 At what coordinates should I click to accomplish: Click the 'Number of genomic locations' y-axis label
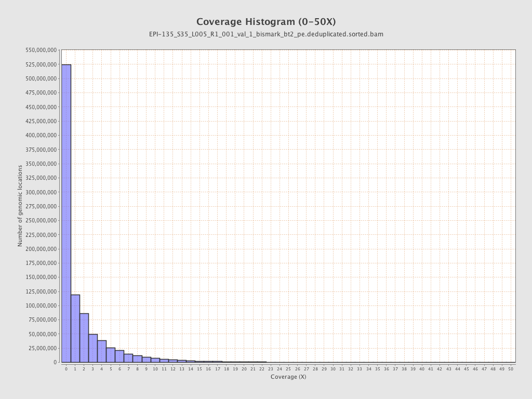coord(20,206)
